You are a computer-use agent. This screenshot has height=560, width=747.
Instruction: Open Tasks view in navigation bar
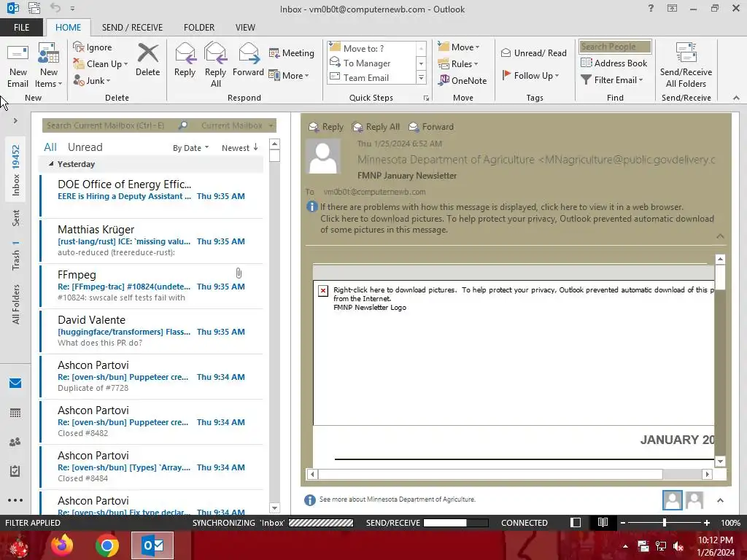point(15,471)
